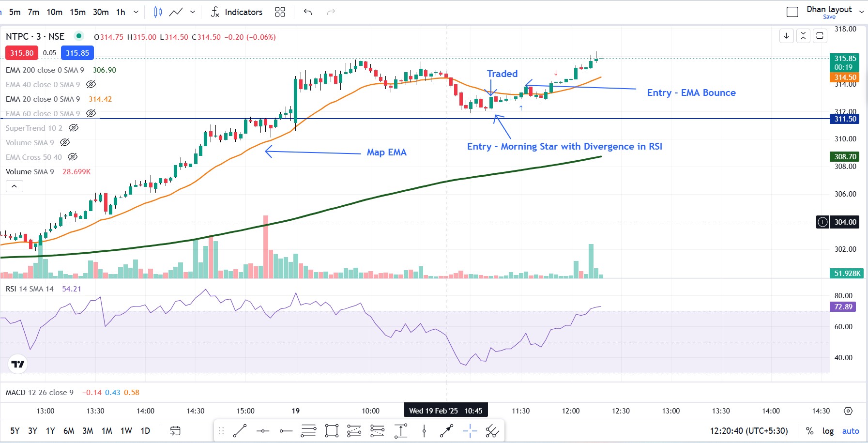This screenshot has width=868, height=443.
Task: Switch price scale to log mode
Action: [x=829, y=430]
